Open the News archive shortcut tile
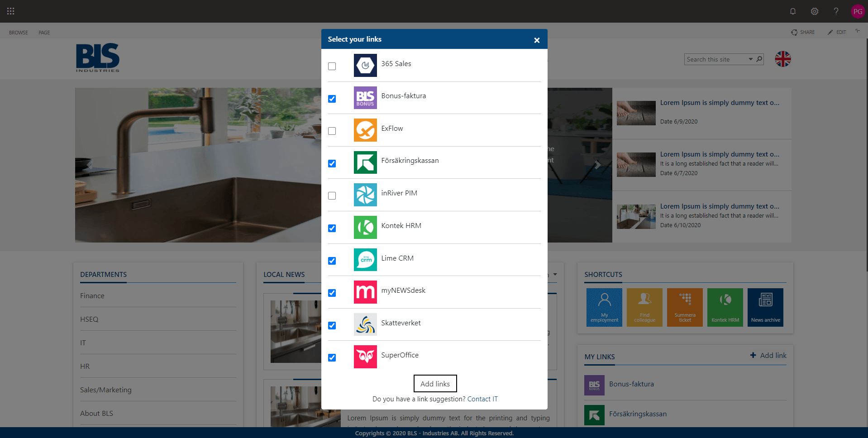The image size is (868, 438). point(765,307)
